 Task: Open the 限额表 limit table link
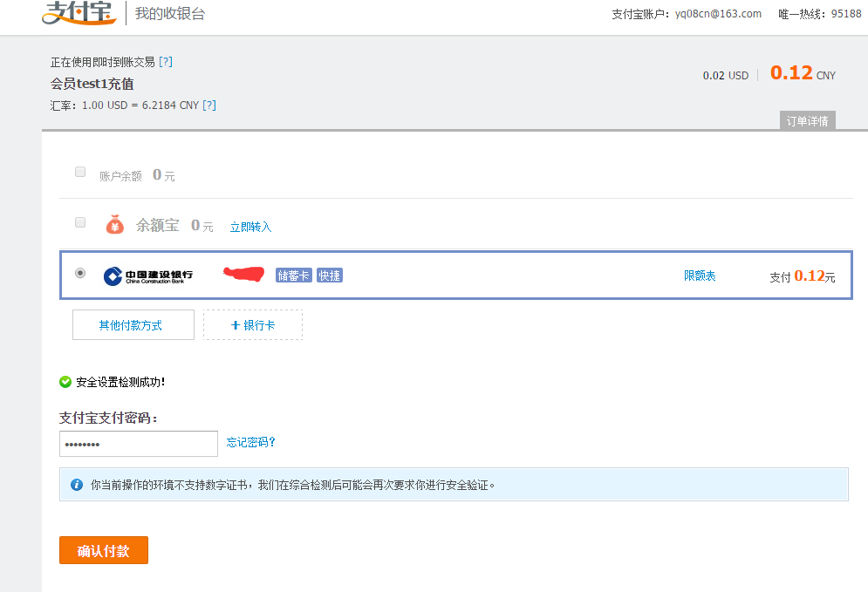click(700, 276)
